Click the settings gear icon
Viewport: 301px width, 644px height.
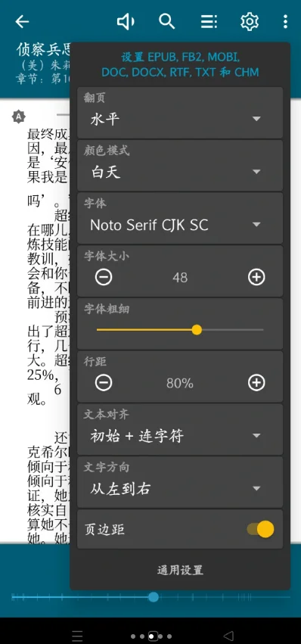250,21
